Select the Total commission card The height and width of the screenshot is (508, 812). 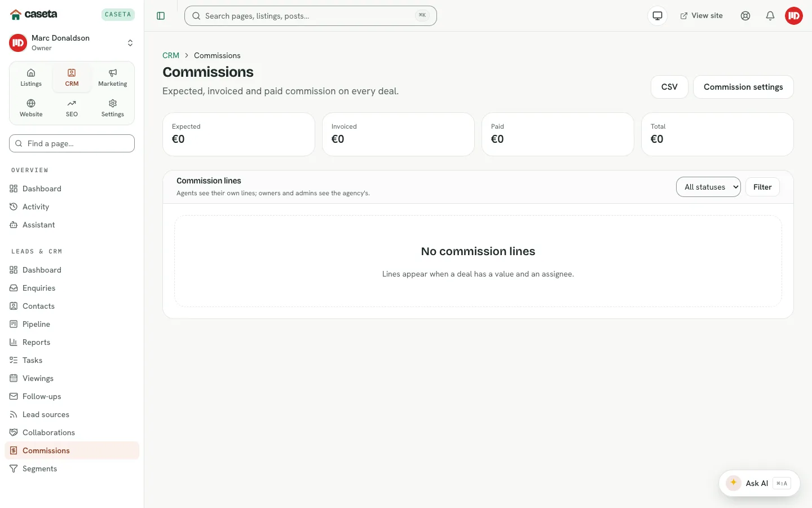(717, 134)
